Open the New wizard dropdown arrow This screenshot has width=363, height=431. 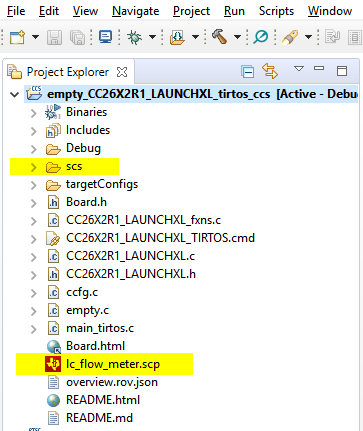[35, 37]
